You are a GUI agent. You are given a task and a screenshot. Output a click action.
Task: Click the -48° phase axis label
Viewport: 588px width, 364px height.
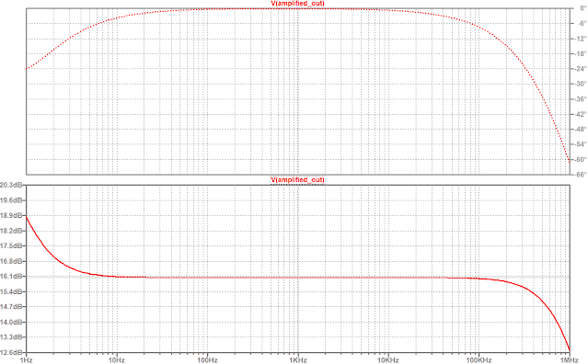coord(581,130)
